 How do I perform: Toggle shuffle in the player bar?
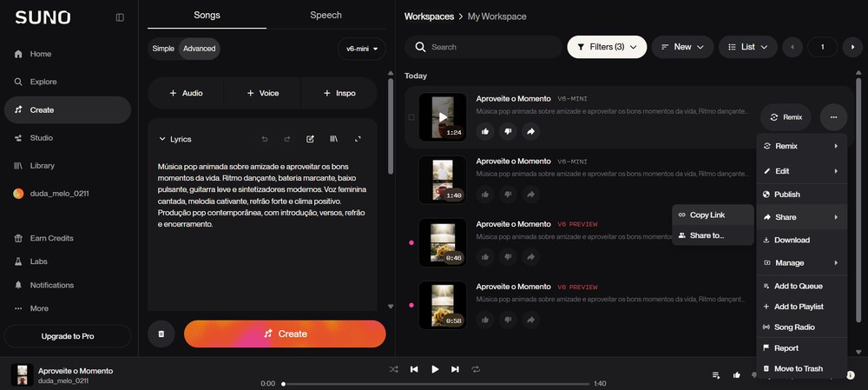pyautogui.click(x=393, y=369)
